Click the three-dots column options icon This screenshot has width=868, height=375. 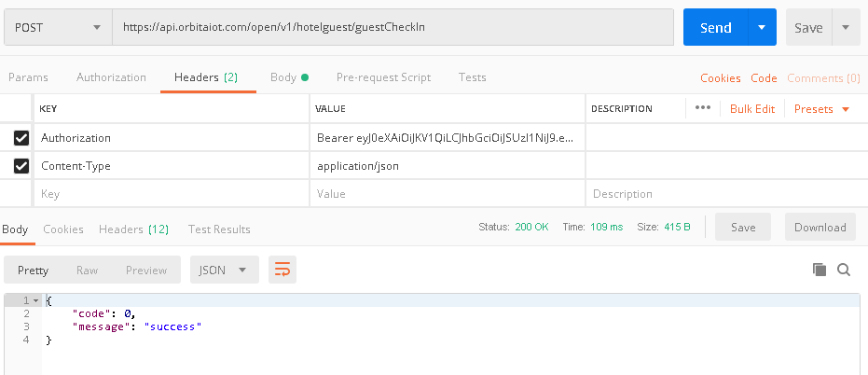[703, 108]
